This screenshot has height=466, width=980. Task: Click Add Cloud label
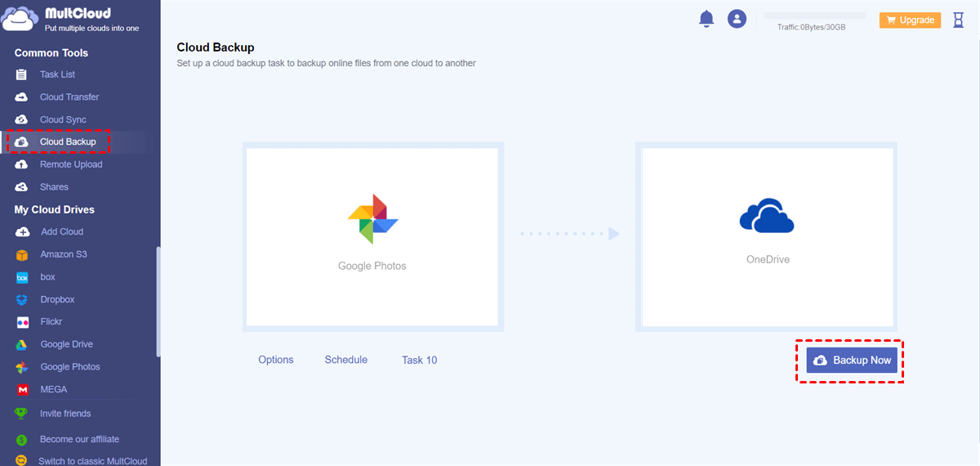(62, 232)
